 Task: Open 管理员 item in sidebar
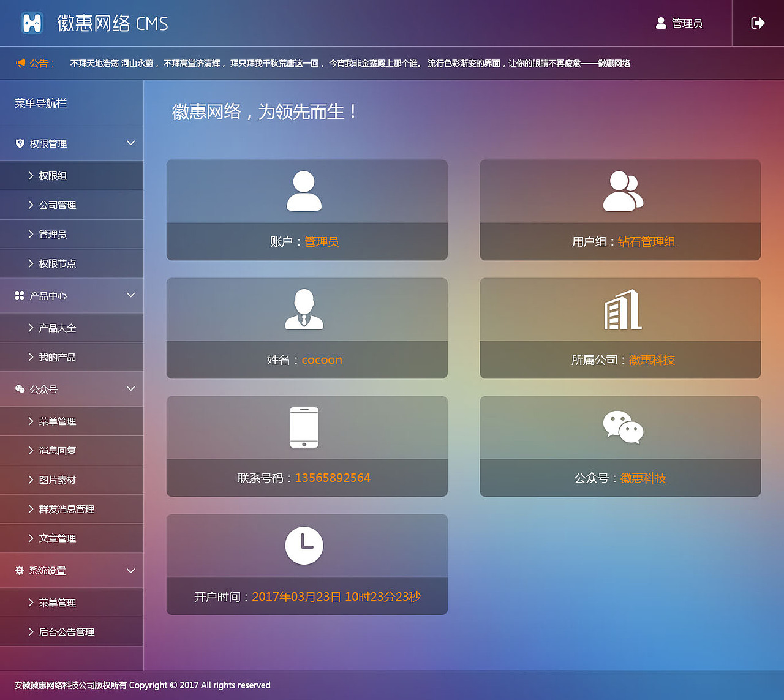[72, 234]
